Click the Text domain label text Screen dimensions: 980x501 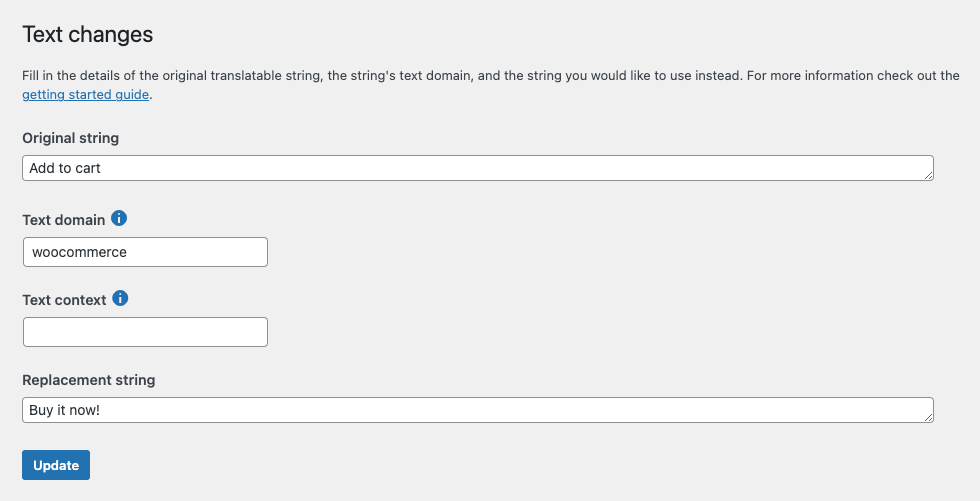tap(64, 219)
